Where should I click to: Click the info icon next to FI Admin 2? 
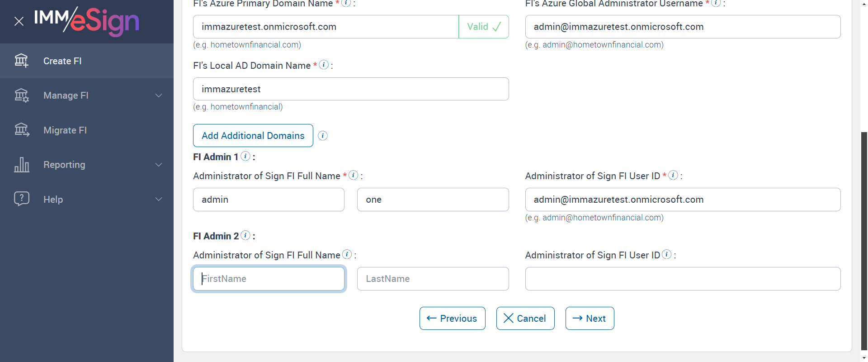tap(245, 235)
